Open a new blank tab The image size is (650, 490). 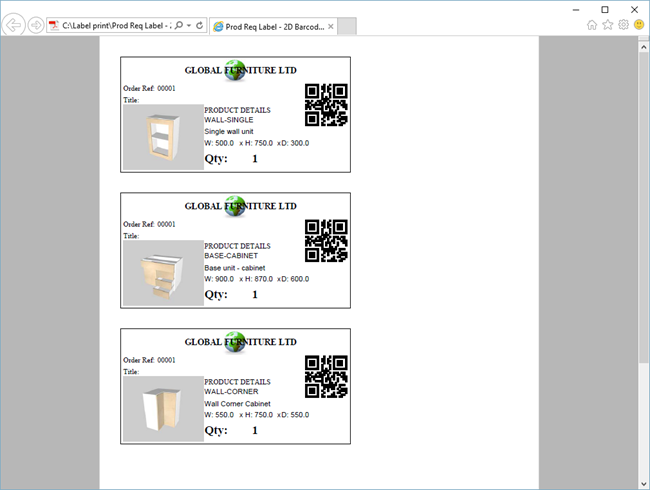342,24
